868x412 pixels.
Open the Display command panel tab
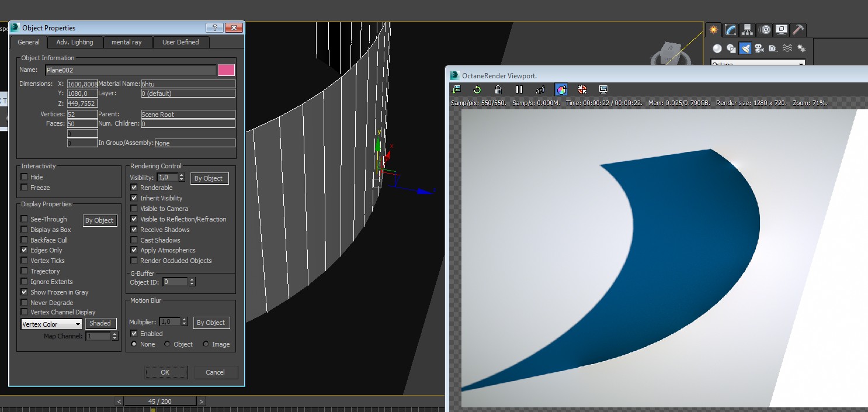(782, 30)
